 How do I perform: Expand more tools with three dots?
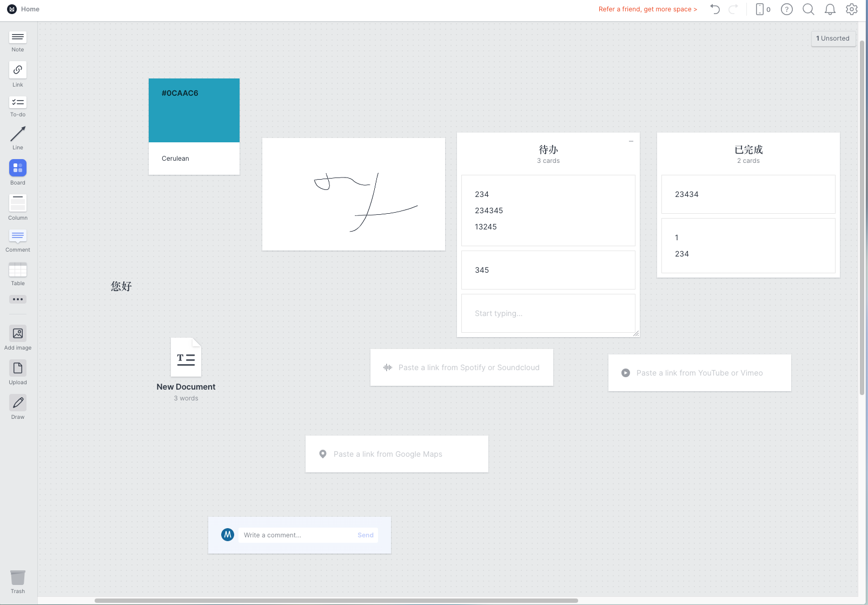click(x=18, y=299)
